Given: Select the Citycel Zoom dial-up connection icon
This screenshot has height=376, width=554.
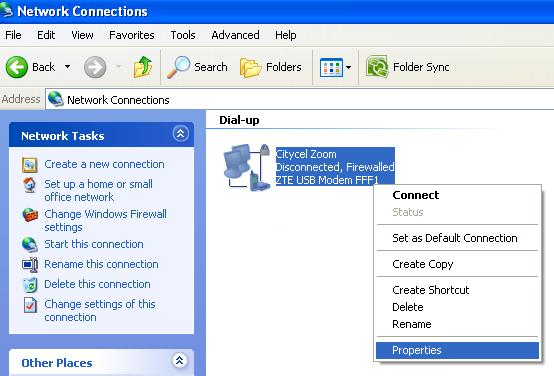Looking at the screenshot, I should tap(247, 167).
